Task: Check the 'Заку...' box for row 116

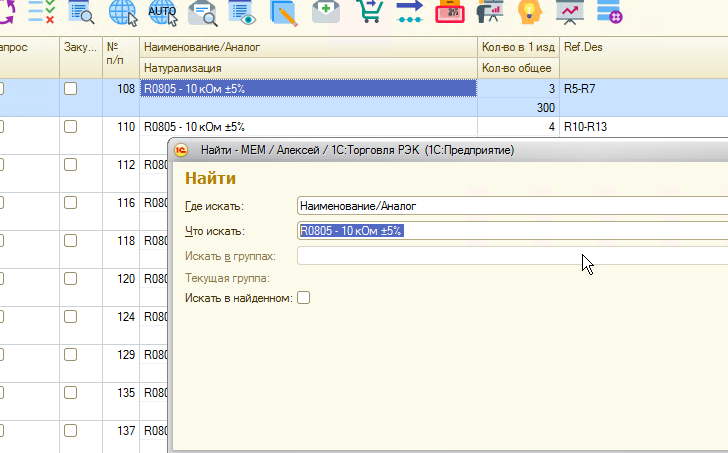Action: coord(70,203)
